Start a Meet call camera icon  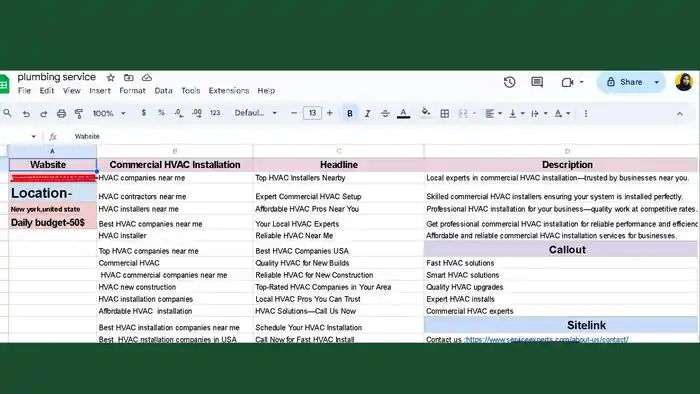(x=567, y=82)
